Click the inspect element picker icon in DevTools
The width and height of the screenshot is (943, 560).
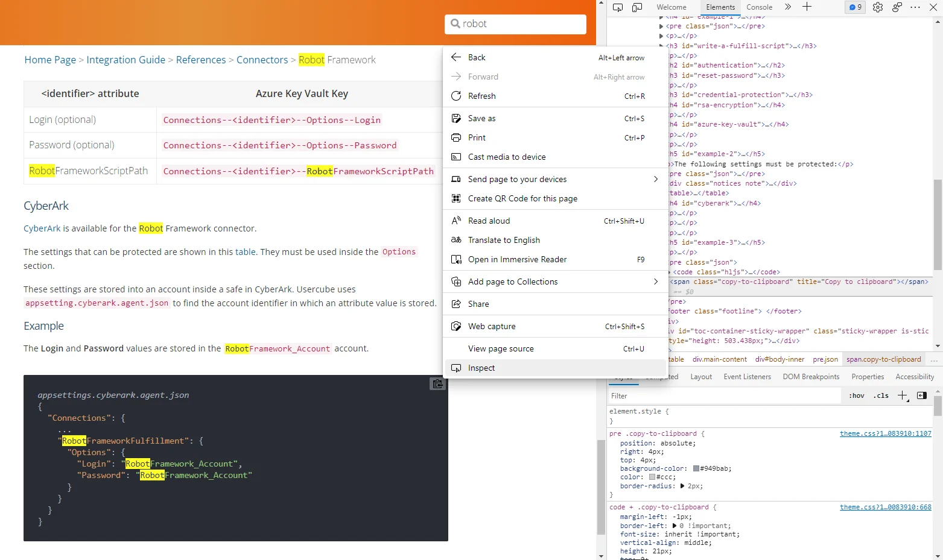pos(618,7)
